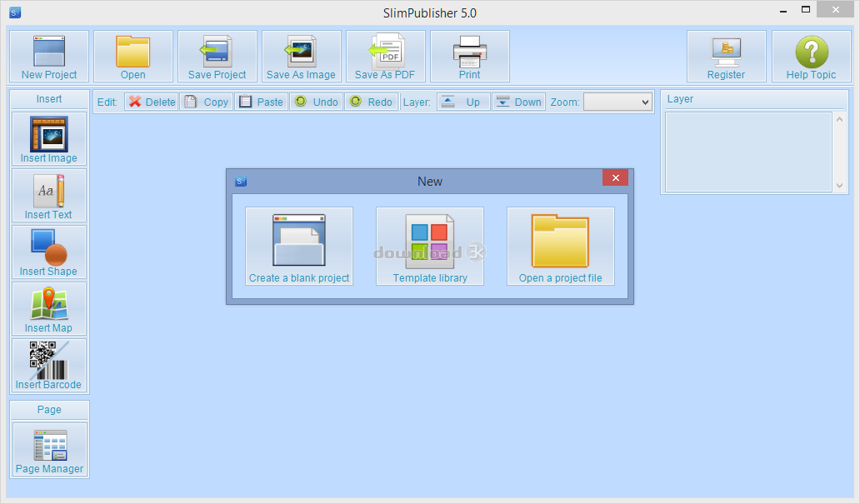This screenshot has height=504, width=860.
Task: Open an existing project with Open button
Action: point(133,57)
